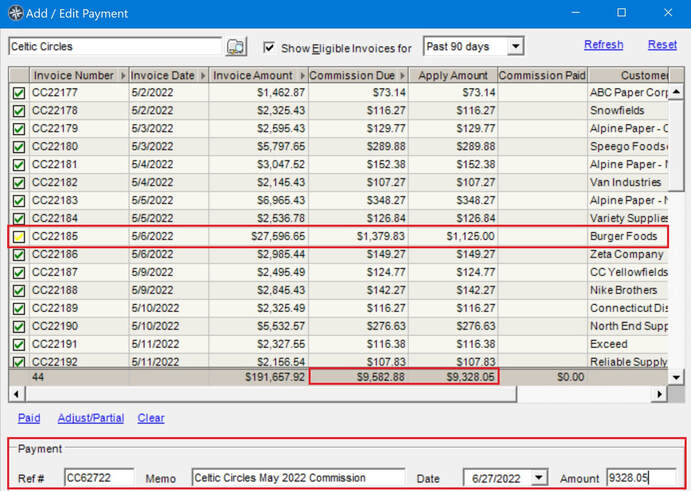Click the vertical scrollbar down arrow
Screen dimensions: 691x491
pyautogui.click(x=676, y=377)
